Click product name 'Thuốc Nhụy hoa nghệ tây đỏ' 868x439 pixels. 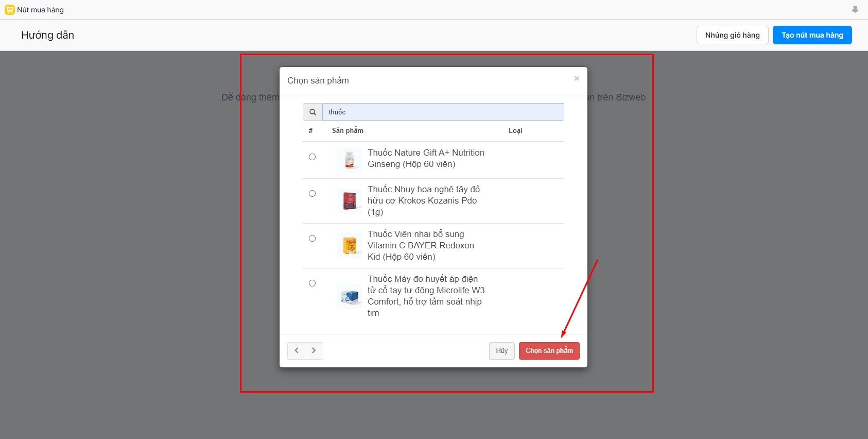point(424,200)
